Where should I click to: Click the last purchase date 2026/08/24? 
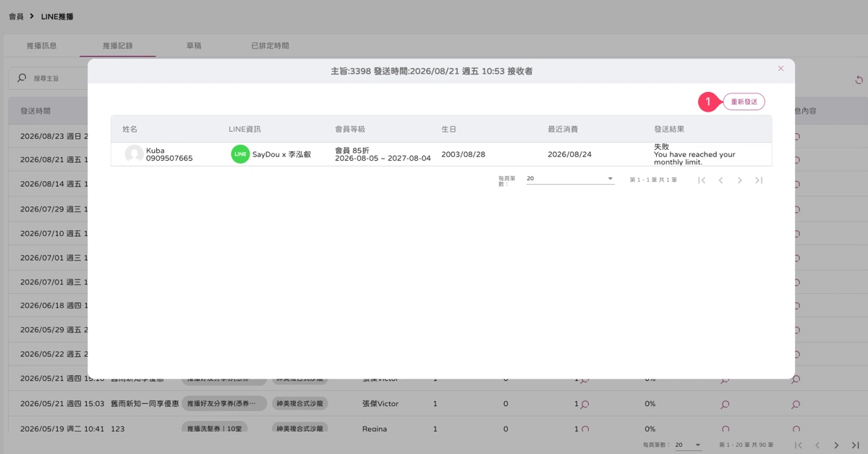[569, 154]
